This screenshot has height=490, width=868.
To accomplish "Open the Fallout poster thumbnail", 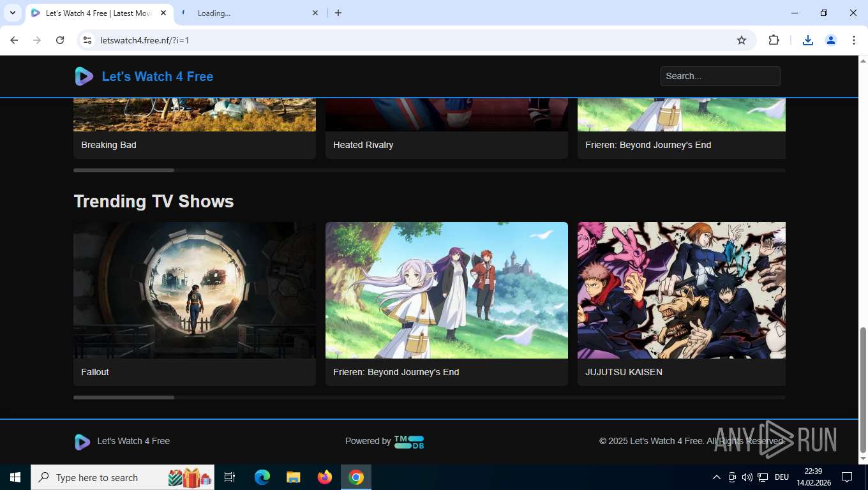I will pyautogui.click(x=195, y=290).
